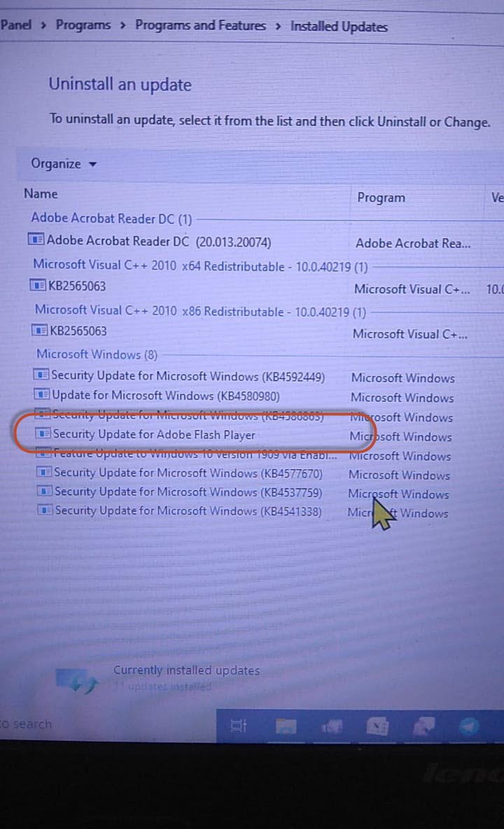Click Microsoft Windows cell in the KB4592449 row
The image size is (504, 829).
(402, 378)
